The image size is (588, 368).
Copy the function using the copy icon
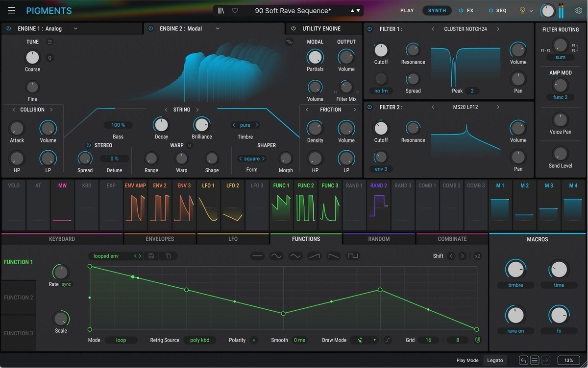click(x=168, y=256)
